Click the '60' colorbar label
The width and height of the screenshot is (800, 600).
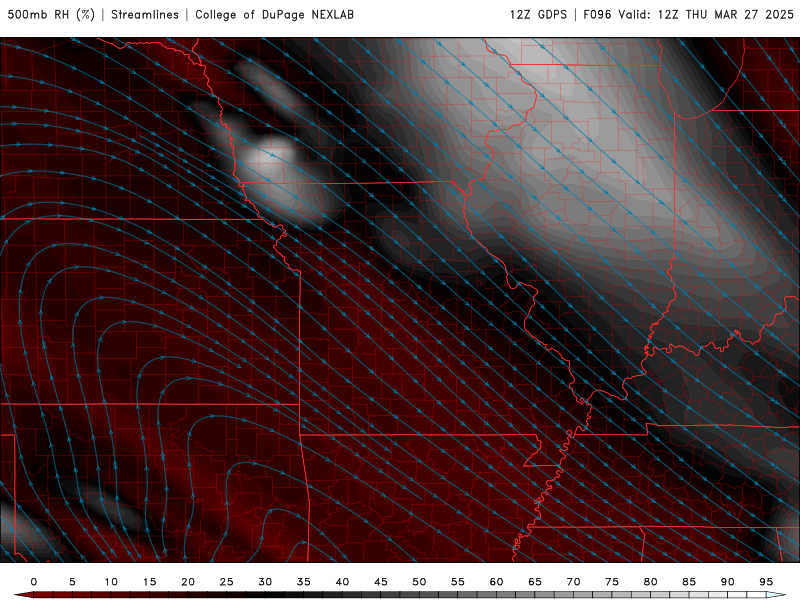click(496, 582)
